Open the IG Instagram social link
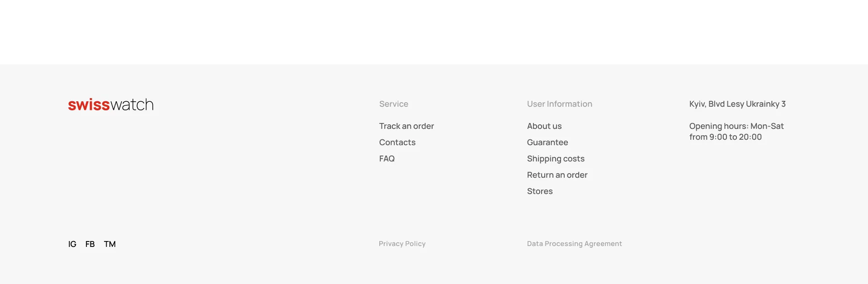This screenshot has height=284, width=868. coord(72,244)
